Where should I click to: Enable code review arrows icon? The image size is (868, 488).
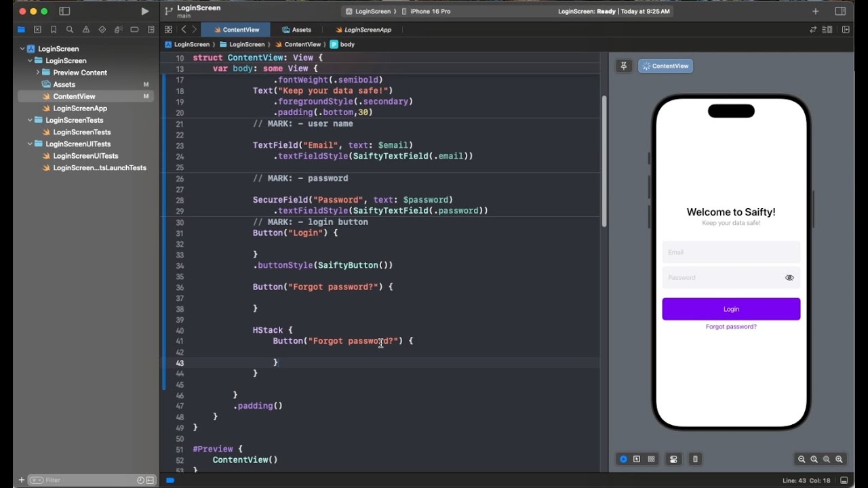pyautogui.click(x=813, y=30)
